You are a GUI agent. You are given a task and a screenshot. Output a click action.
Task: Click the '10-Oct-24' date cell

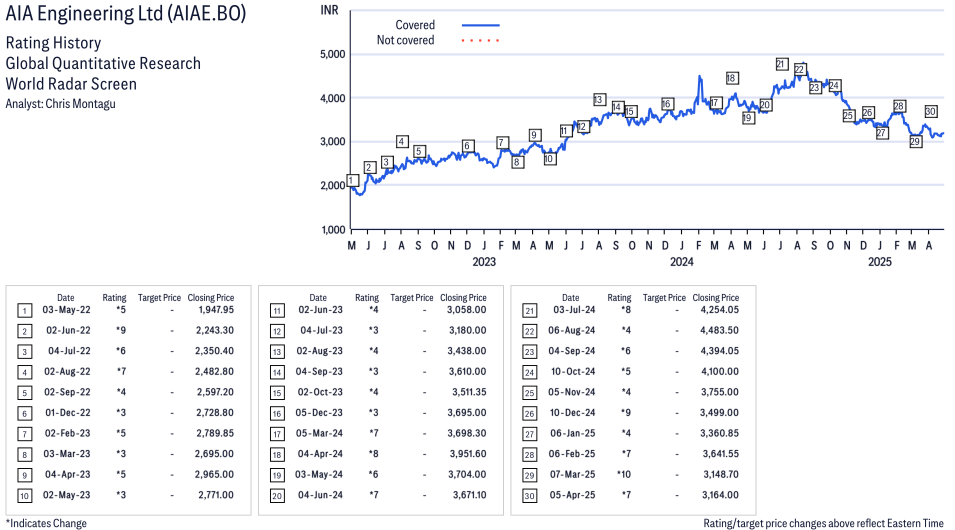573,372
